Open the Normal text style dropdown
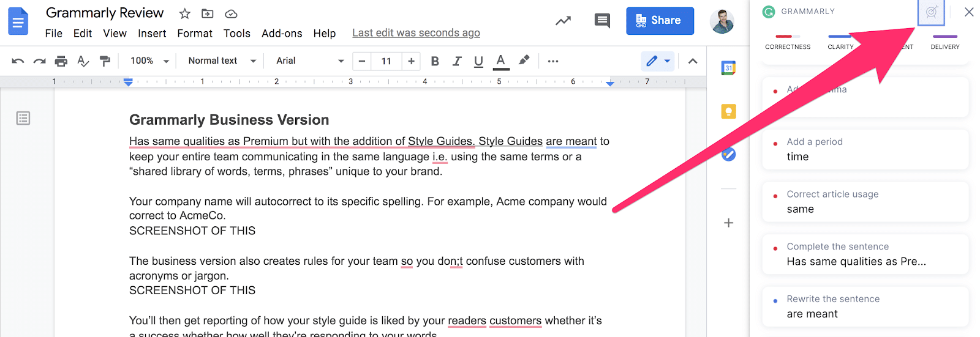 click(x=222, y=61)
